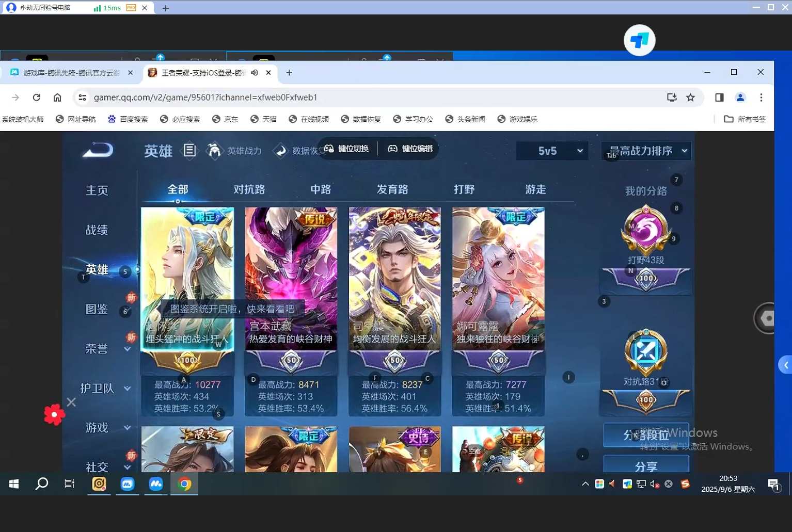Close the 永劫无间验号电脑 remote tab
This screenshot has width=792, height=532.
pos(145,8)
